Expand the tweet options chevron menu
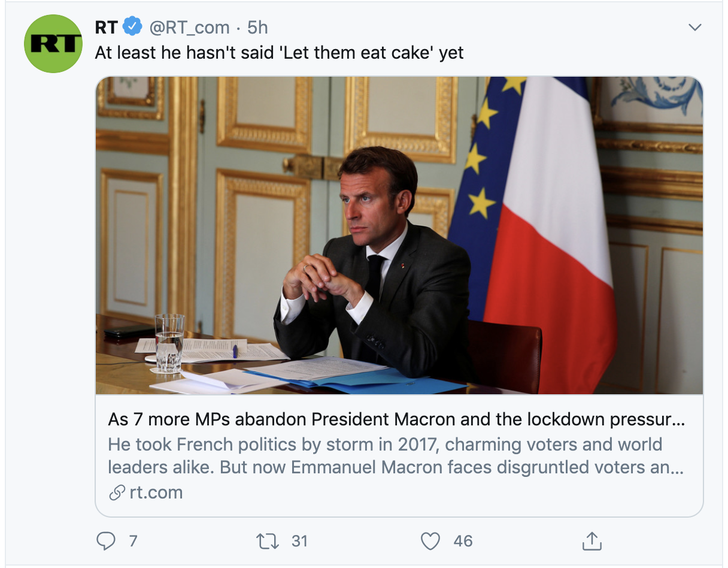 [x=694, y=28]
